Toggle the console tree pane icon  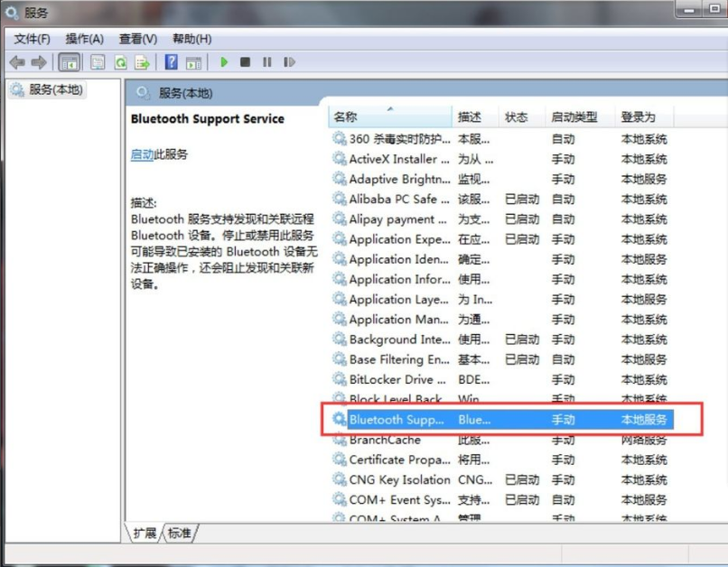(x=68, y=61)
